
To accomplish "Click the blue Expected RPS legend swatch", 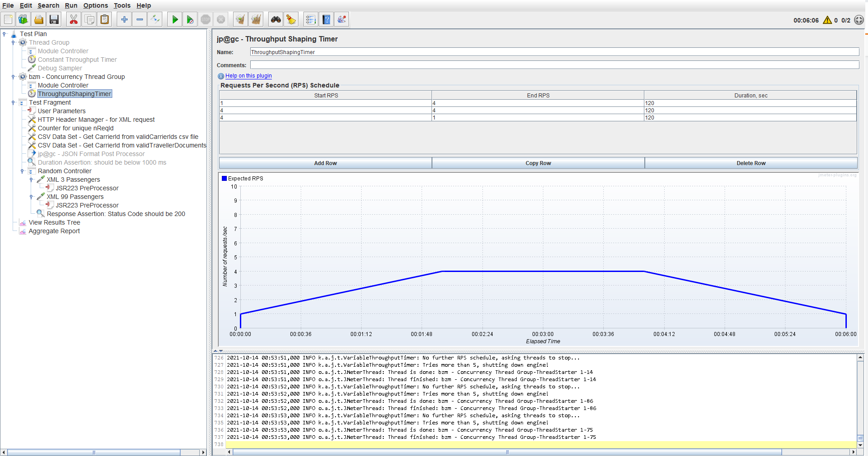I will tap(224, 178).
